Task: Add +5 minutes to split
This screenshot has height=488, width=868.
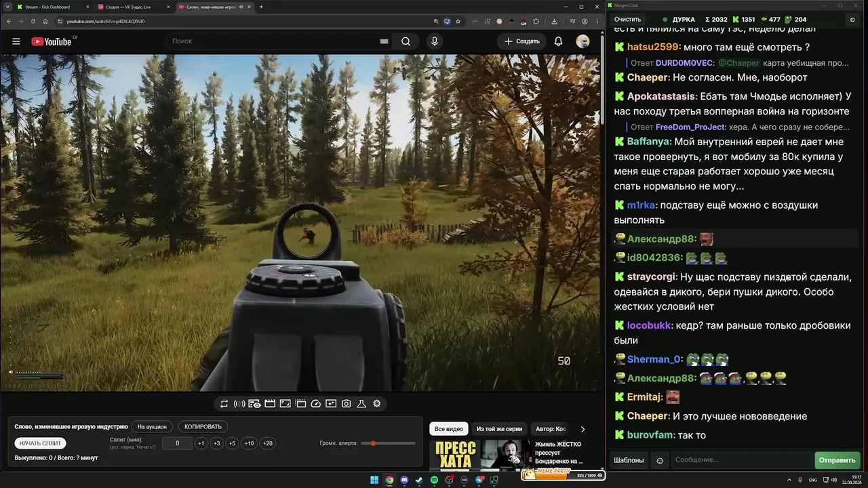Action: (x=232, y=443)
